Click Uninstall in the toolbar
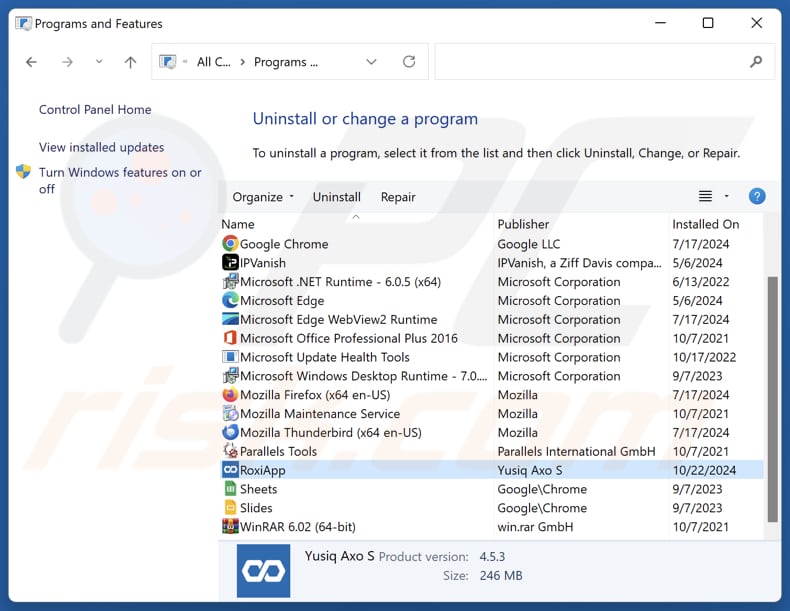 click(x=336, y=197)
